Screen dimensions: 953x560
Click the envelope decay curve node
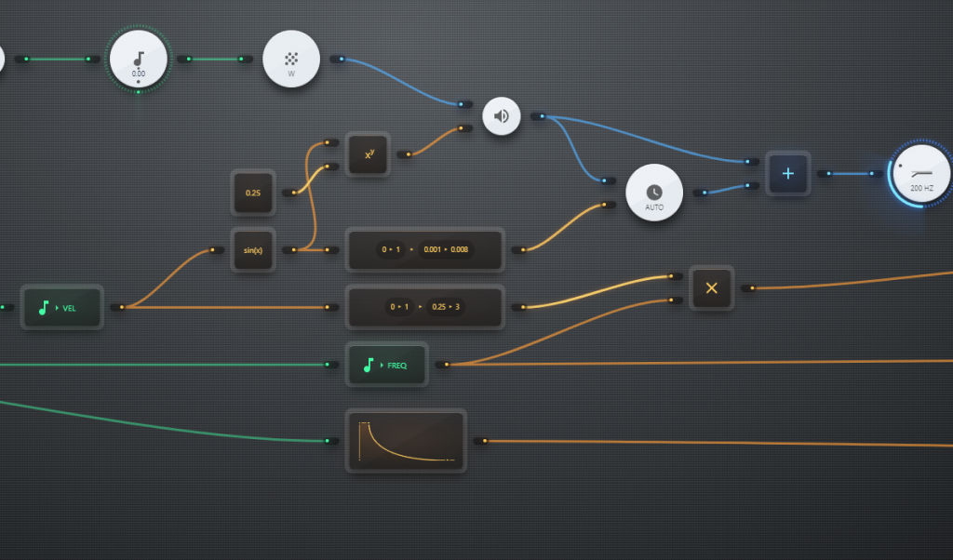[x=406, y=440]
